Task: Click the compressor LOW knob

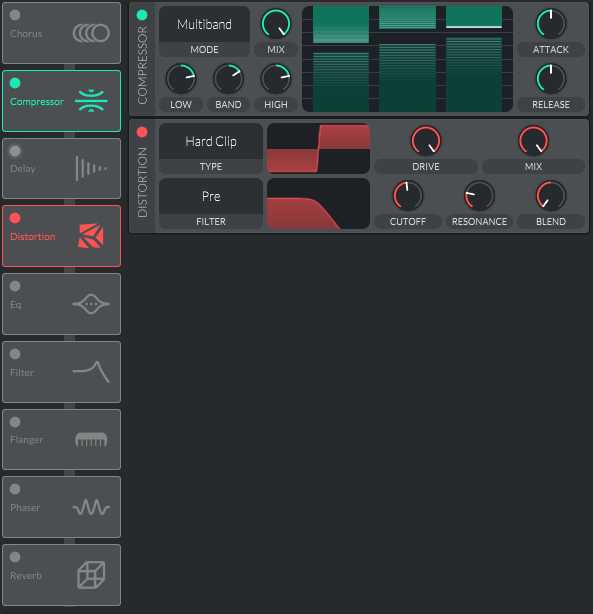Action: (x=181, y=79)
